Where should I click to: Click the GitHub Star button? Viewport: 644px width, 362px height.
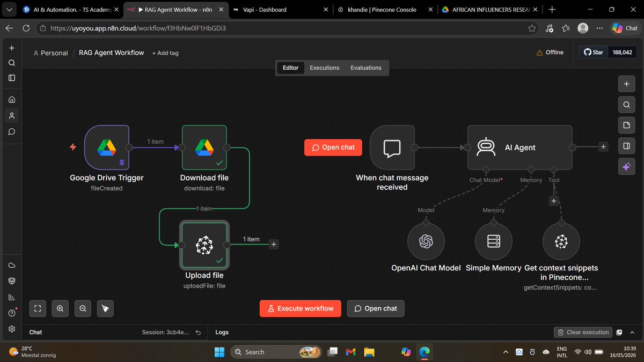593,53
